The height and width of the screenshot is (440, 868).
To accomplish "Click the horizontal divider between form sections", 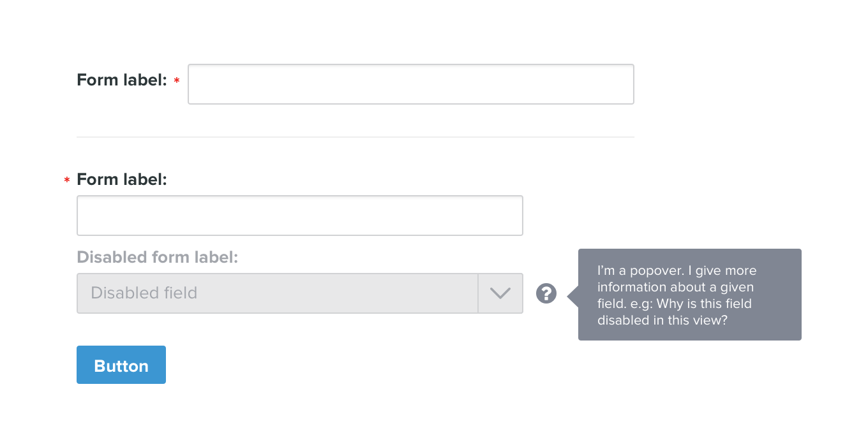I will click(x=355, y=137).
